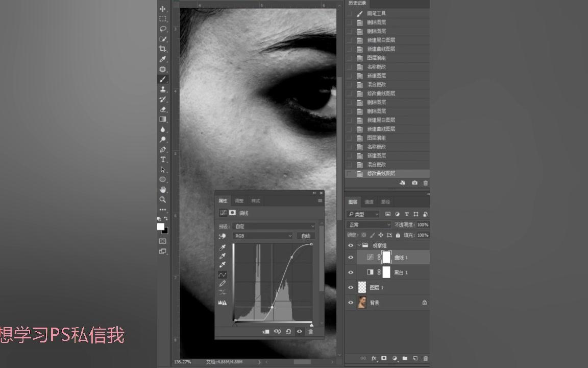Switch to the 通道 tab
The height and width of the screenshot is (368, 588).
pyautogui.click(x=370, y=201)
